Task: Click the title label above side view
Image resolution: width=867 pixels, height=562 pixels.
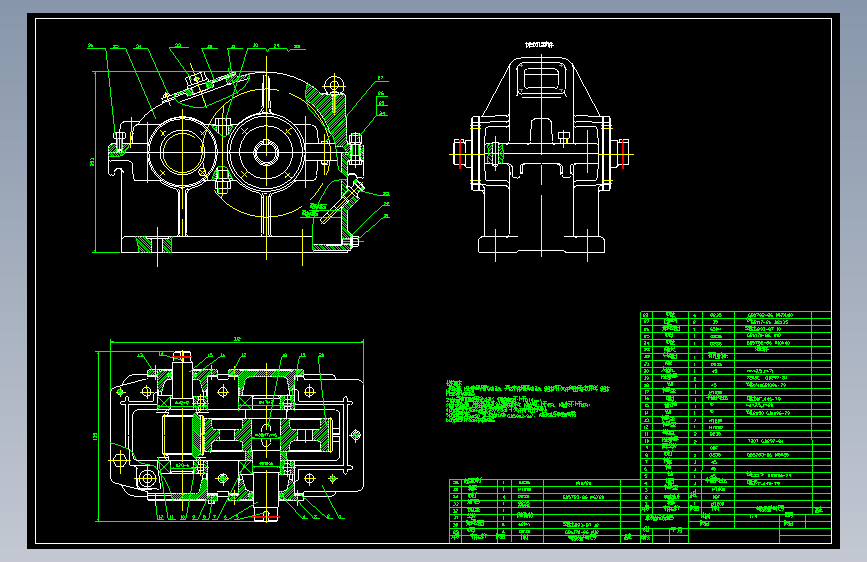Action: [x=539, y=45]
